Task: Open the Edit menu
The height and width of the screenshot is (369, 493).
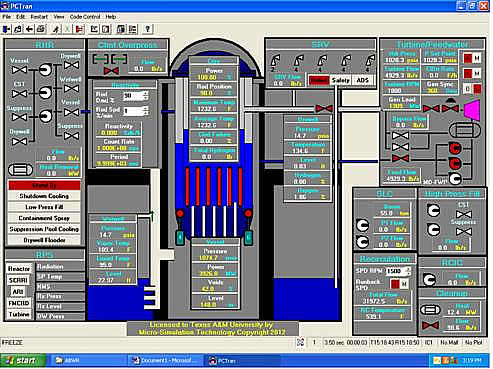Action: 20,17
